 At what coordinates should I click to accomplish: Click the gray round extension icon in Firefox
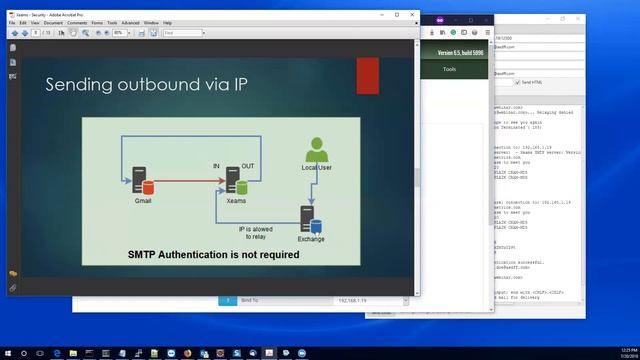(474, 32)
